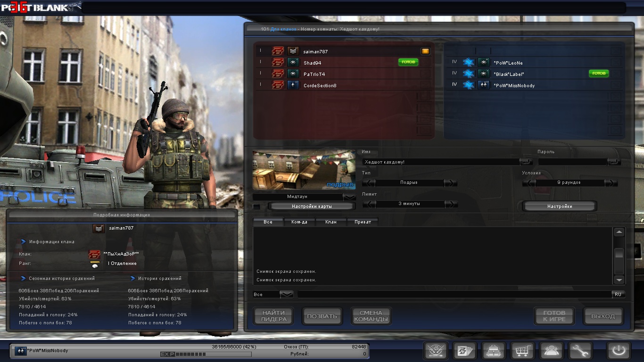This screenshot has width=644, height=362.
Task: Confirm password with the enter icon
Action: [614, 162]
